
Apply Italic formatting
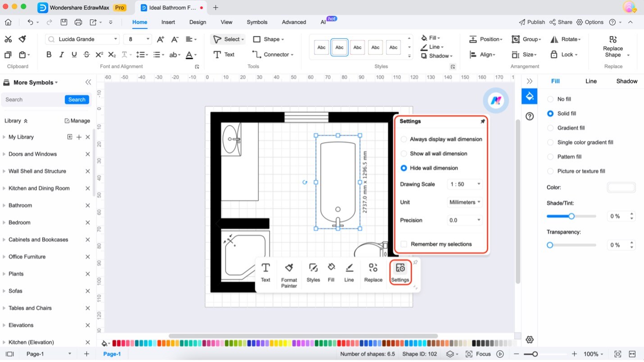click(62, 55)
